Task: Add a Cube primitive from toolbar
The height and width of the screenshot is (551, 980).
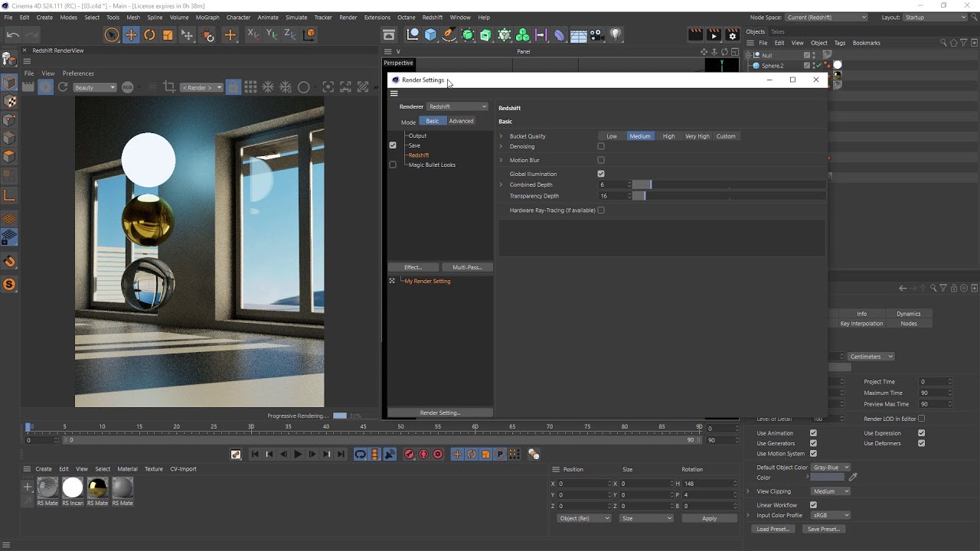Action: pyautogui.click(x=430, y=34)
